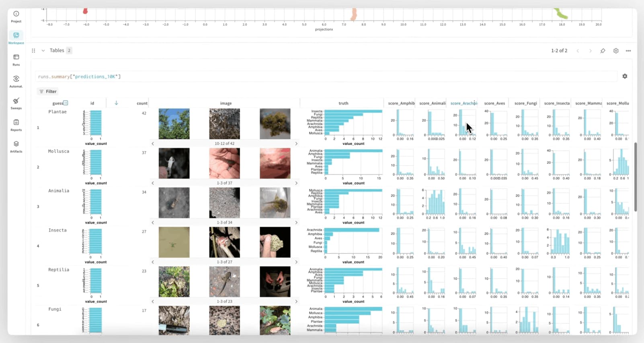Show previous images in the Reptilia row
644x343 pixels.
point(153,302)
